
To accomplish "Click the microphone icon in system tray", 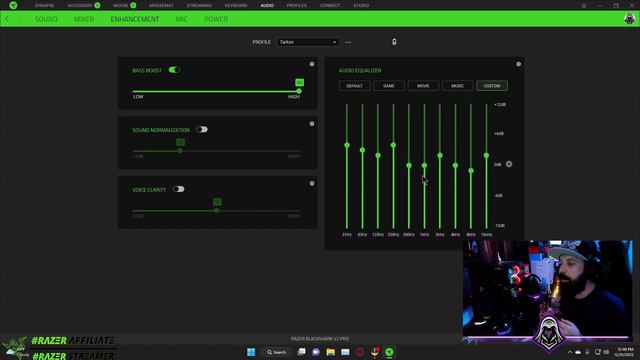I will (x=587, y=352).
